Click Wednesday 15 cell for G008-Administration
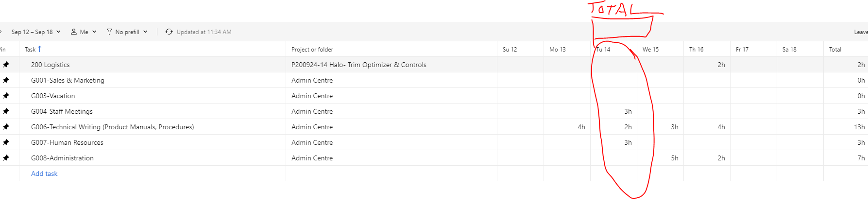This screenshot has height=208, width=868. (660, 158)
